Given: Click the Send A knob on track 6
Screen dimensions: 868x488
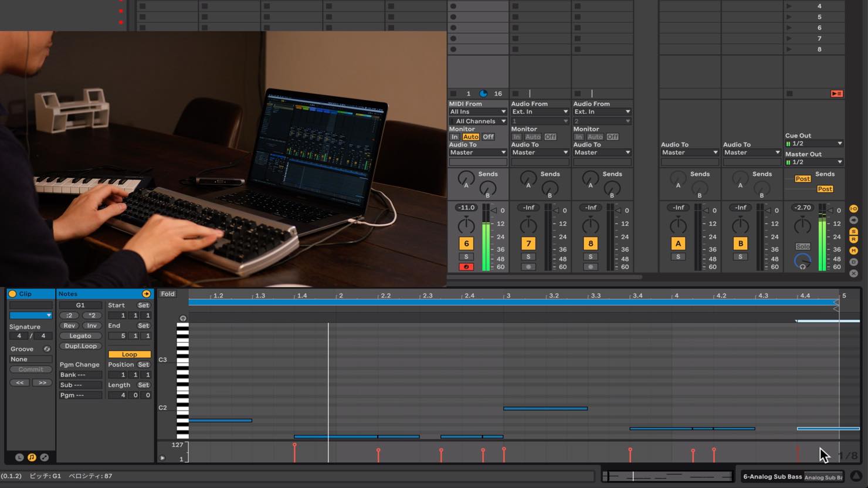Looking at the screenshot, I should click(466, 178).
